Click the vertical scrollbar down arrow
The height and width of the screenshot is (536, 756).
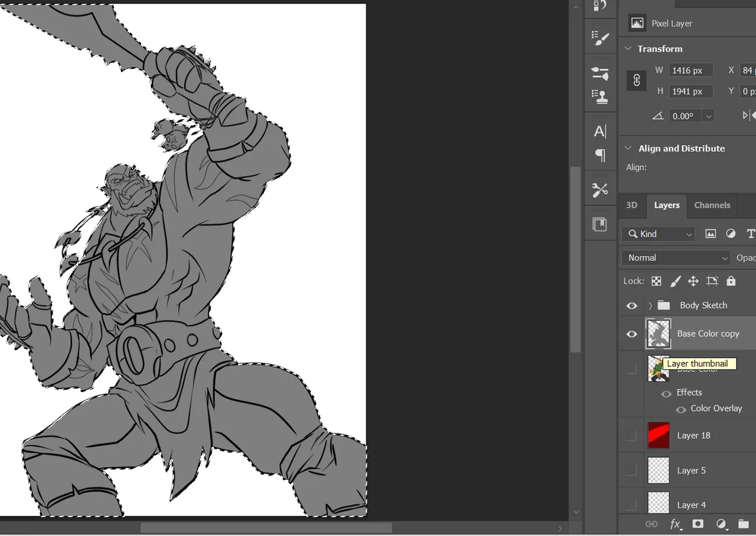click(577, 512)
